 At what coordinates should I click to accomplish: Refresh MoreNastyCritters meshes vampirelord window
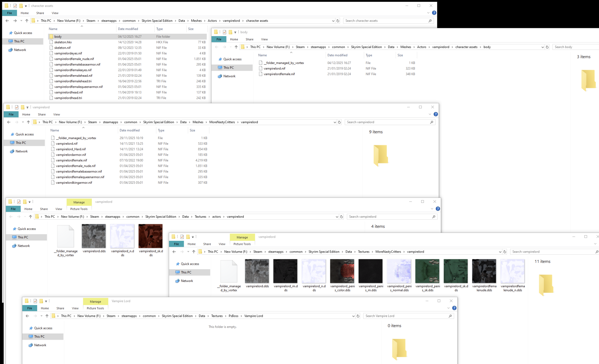pos(339,122)
